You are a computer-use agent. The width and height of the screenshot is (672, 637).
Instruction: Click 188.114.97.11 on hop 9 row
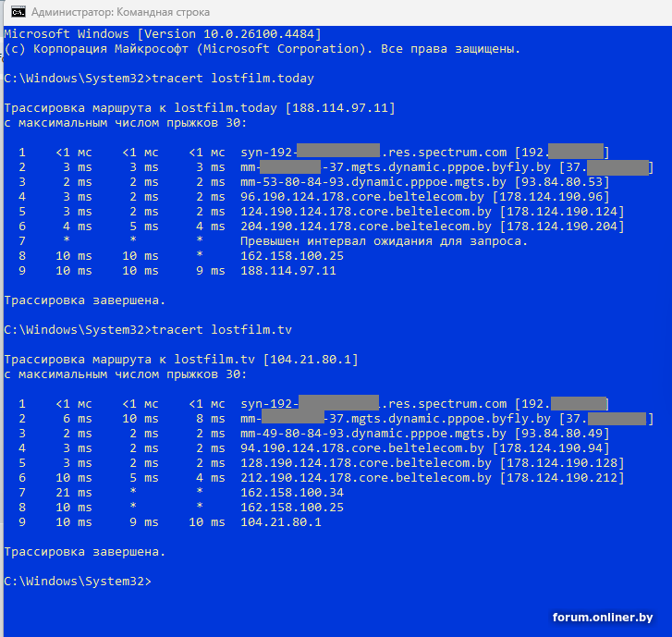[x=288, y=271]
